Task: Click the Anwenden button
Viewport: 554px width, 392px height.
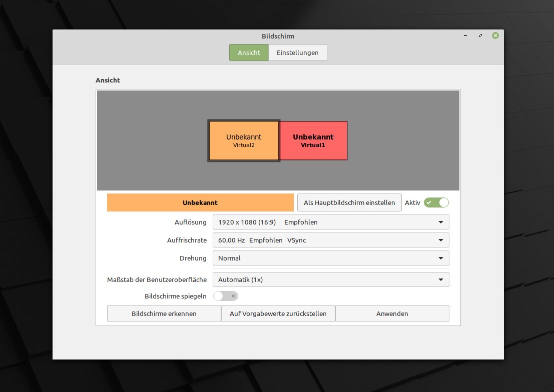Action: [392, 313]
